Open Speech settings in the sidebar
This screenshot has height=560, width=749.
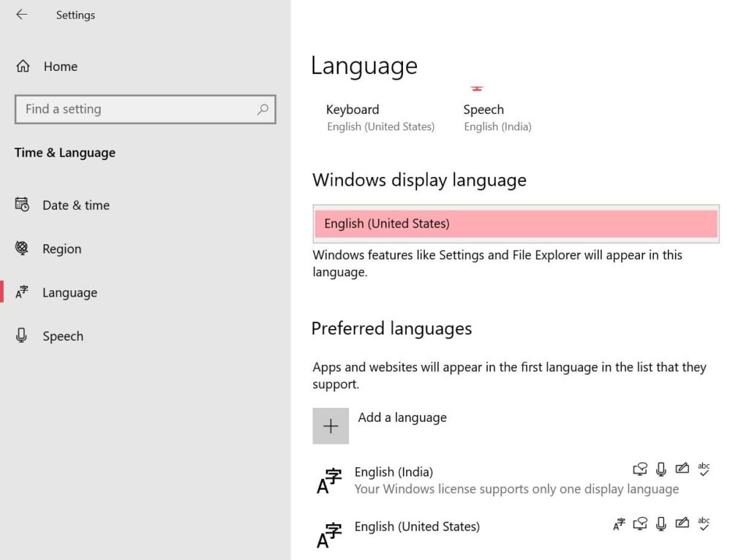(x=63, y=336)
